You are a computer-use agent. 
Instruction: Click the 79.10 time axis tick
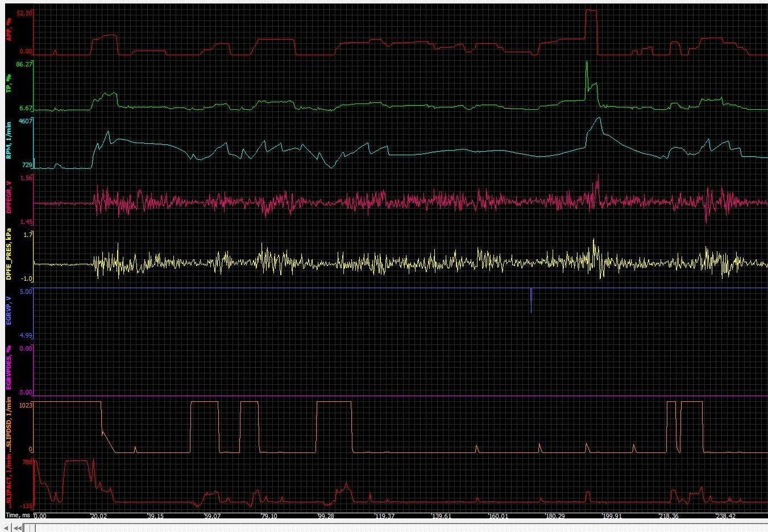coord(269,516)
